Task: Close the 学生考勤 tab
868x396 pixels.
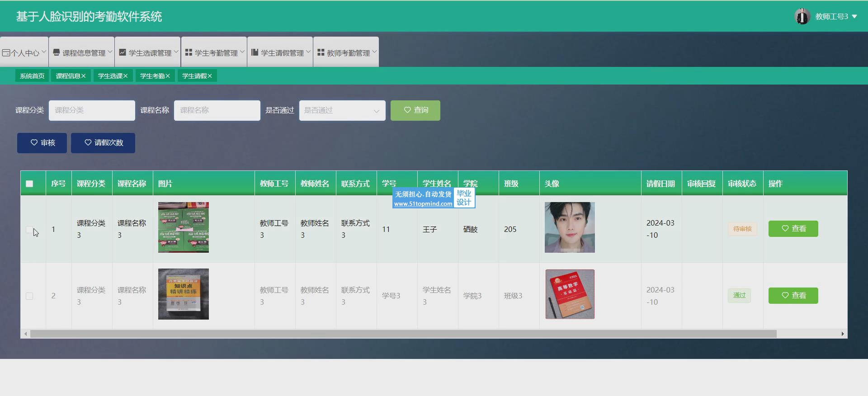Action: [x=167, y=76]
